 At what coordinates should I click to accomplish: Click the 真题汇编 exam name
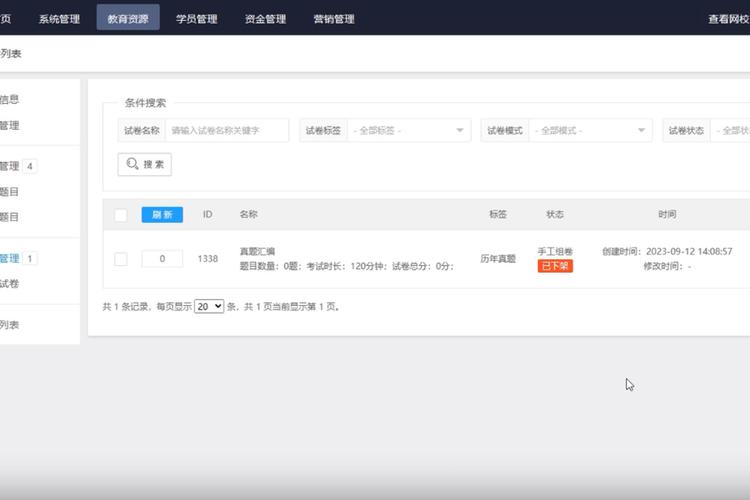point(257,251)
